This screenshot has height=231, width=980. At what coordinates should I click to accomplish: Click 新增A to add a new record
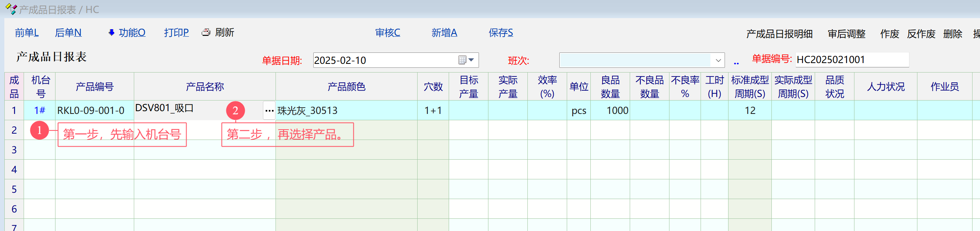(444, 33)
